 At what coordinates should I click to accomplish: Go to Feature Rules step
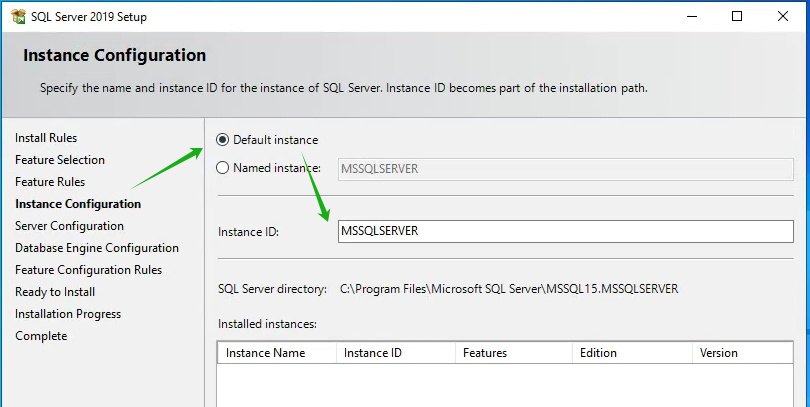(50, 182)
